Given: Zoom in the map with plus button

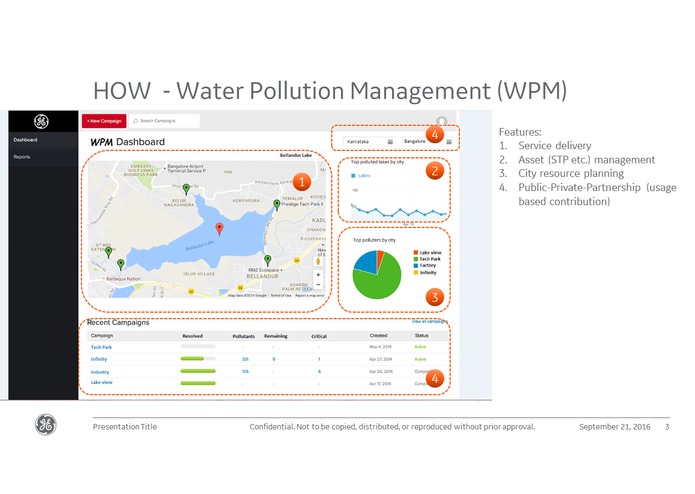Looking at the screenshot, I should pyautogui.click(x=318, y=275).
